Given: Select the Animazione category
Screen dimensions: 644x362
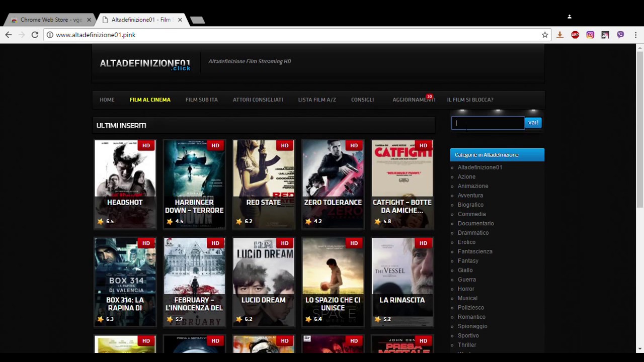Looking at the screenshot, I should coord(472,186).
